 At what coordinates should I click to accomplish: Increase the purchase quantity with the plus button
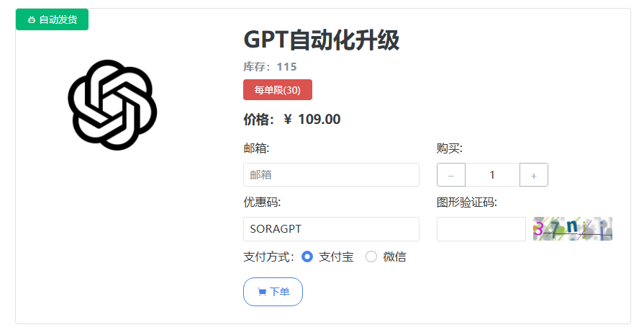coord(533,175)
